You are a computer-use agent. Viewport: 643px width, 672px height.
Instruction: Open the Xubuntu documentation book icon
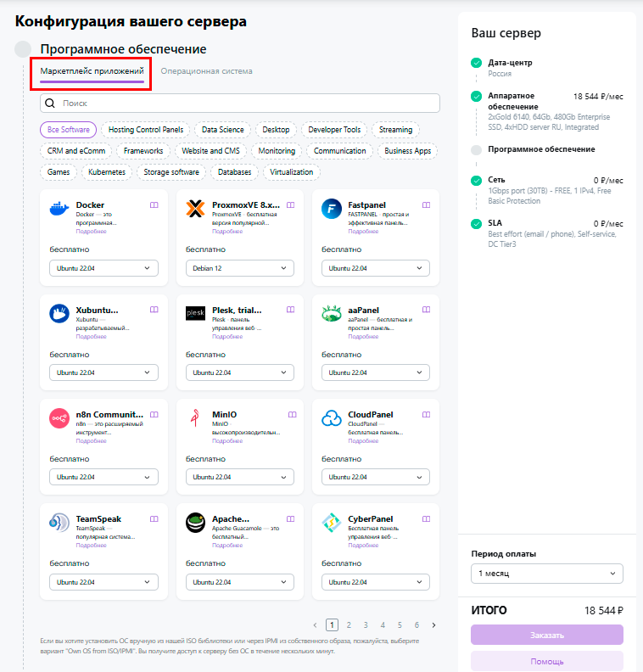154,310
